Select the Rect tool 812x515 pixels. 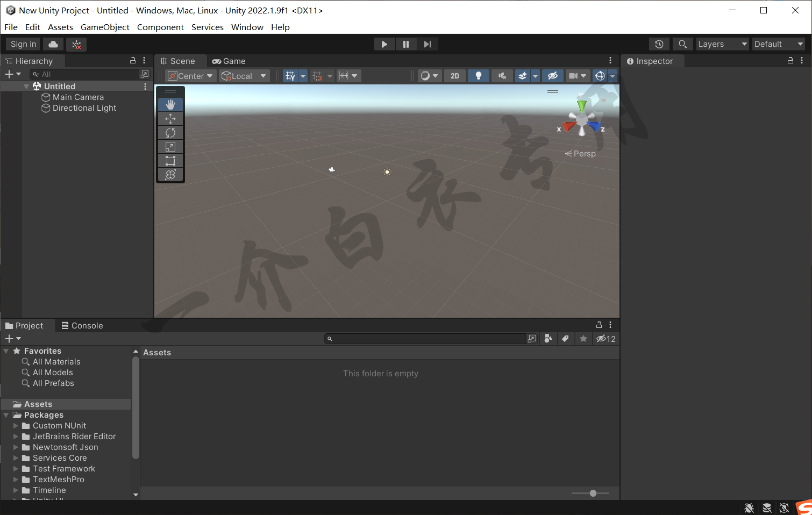tap(170, 161)
